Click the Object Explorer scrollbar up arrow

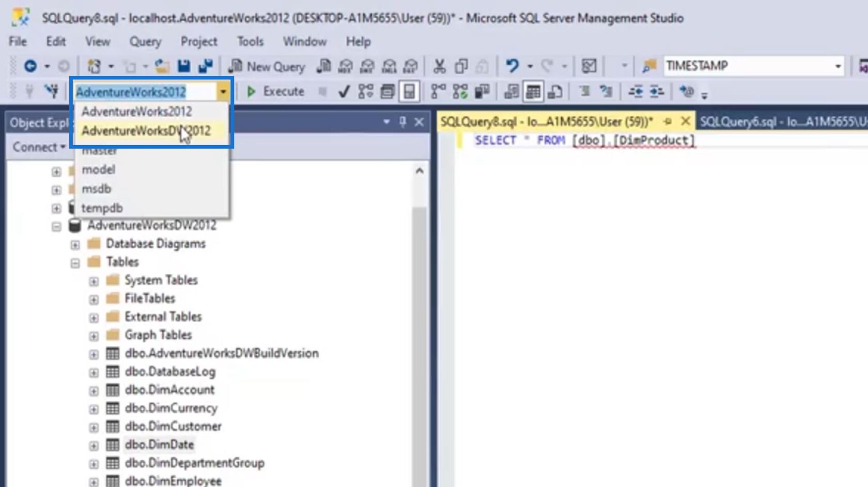[x=420, y=171]
